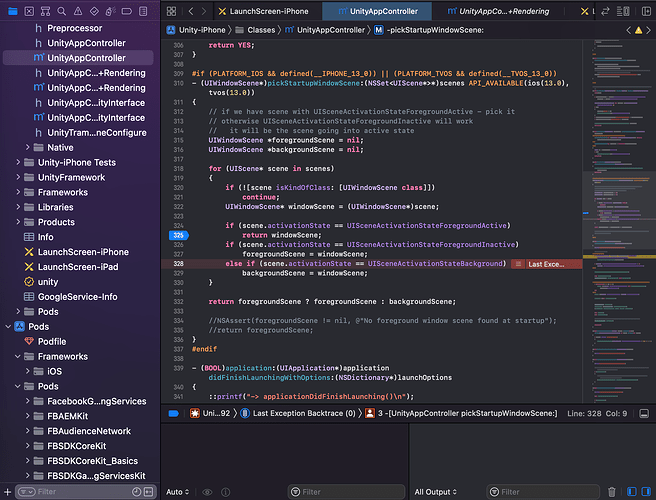
Task: Go back in editor history
Action: [191, 11]
